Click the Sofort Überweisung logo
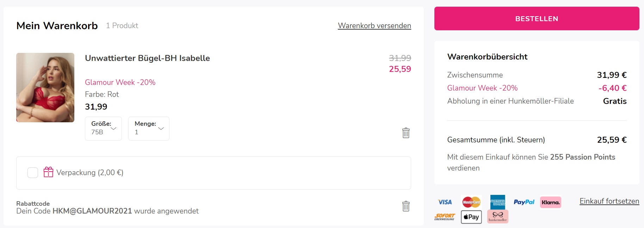644x228 pixels. click(445, 217)
